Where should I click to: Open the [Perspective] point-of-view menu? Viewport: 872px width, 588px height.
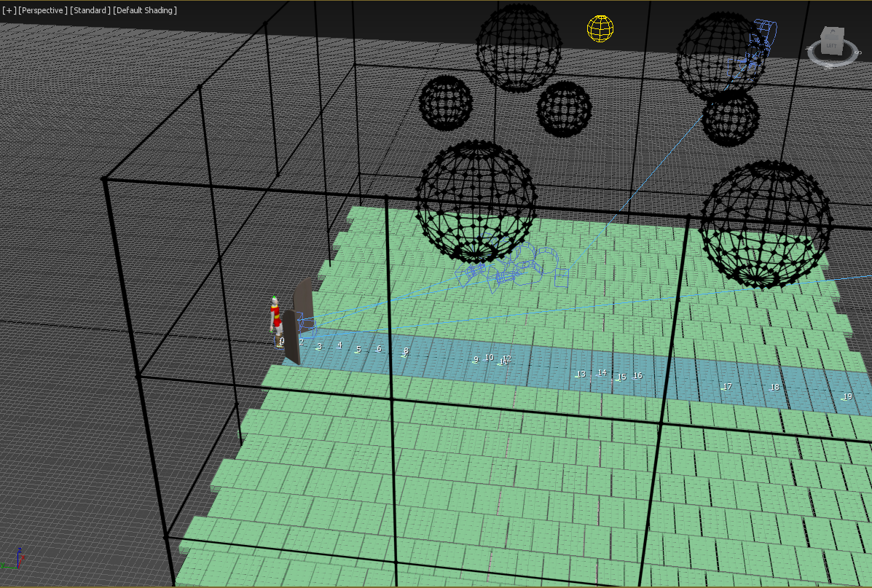(x=43, y=10)
